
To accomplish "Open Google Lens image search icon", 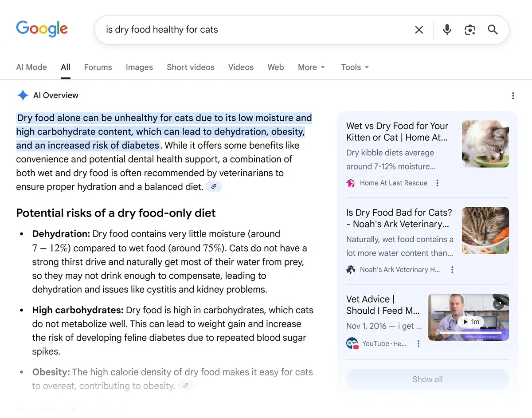I will 469,30.
